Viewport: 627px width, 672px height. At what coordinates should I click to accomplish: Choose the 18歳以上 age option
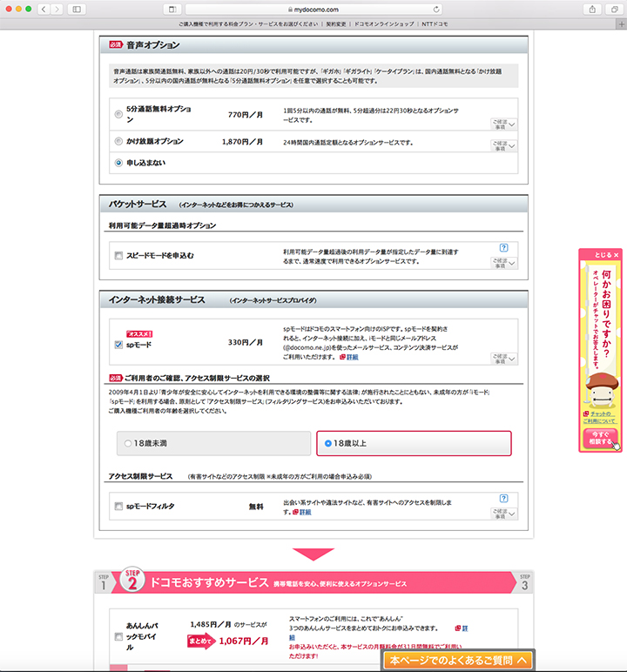tap(414, 443)
